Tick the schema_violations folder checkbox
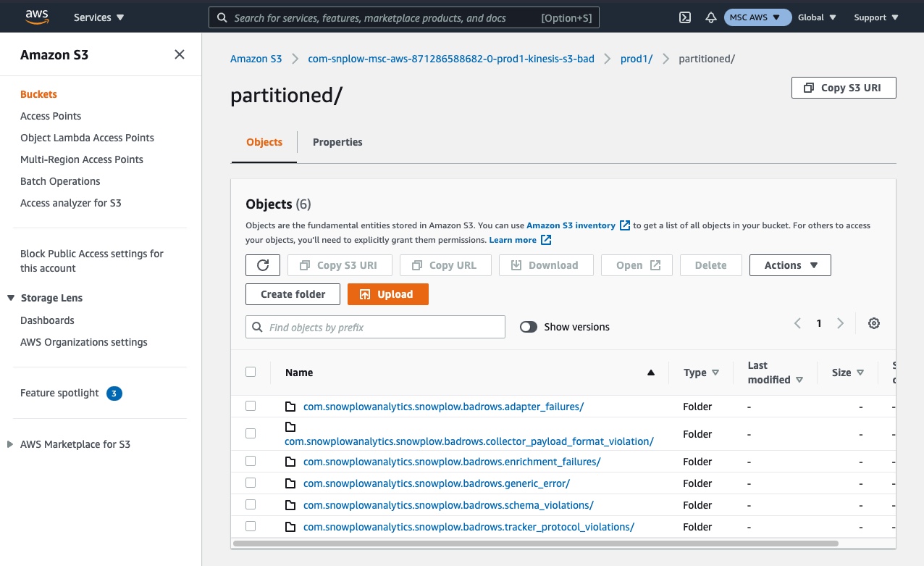 pyautogui.click(x=251, y=504)
